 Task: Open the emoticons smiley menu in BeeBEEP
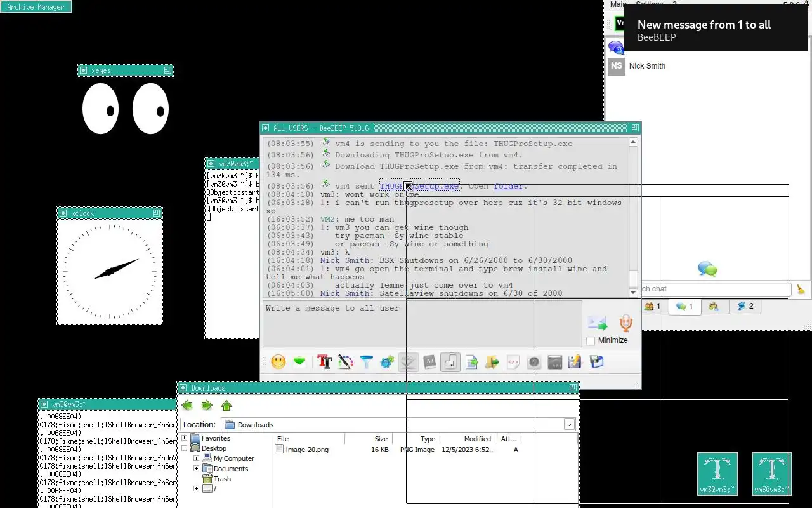278,362
